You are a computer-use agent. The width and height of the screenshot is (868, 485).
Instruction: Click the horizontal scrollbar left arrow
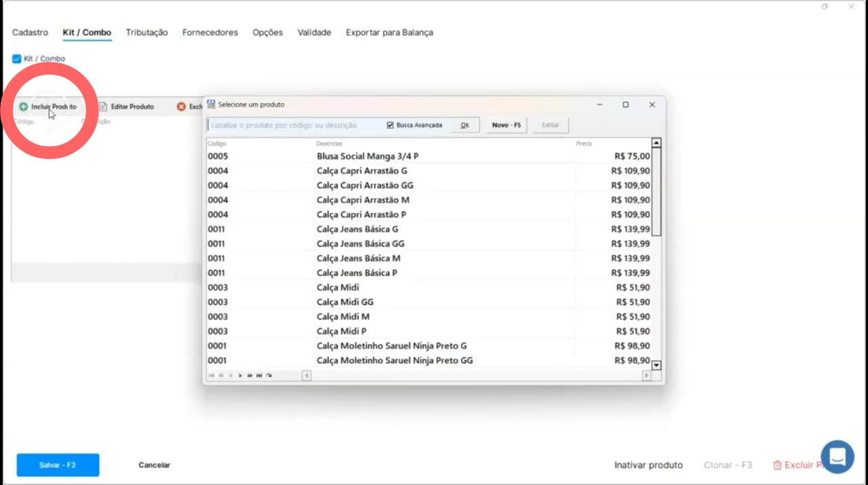[x=307, y=375]
